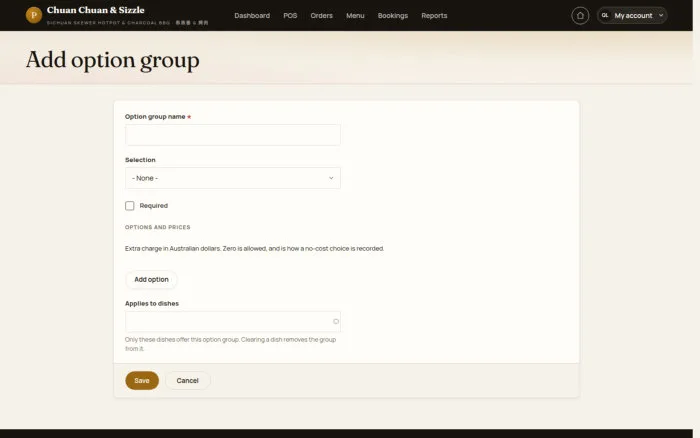The image size is (700, 438).
Task: Click the Required checkbox label text
Action: click(x=154, y=206)
